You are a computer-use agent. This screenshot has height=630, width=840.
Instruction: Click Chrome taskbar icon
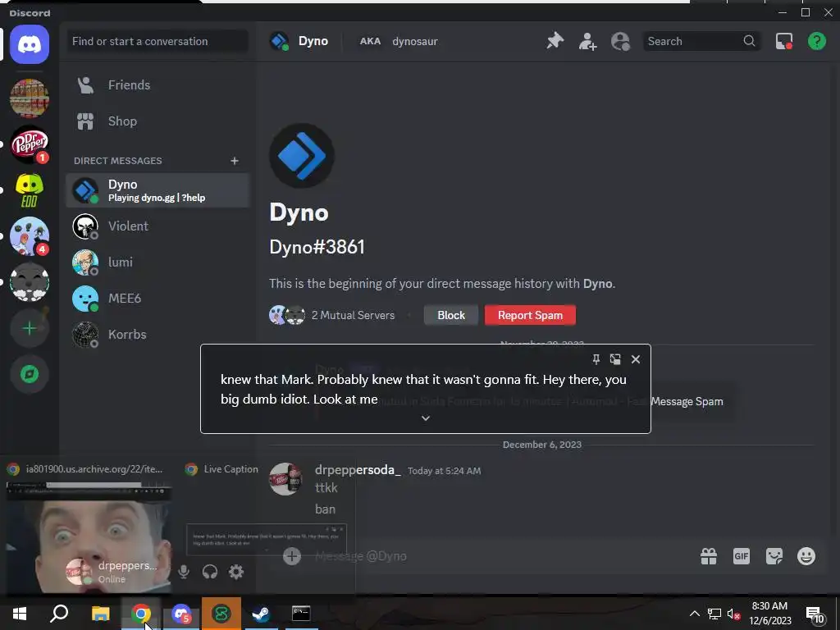(140, 614)
